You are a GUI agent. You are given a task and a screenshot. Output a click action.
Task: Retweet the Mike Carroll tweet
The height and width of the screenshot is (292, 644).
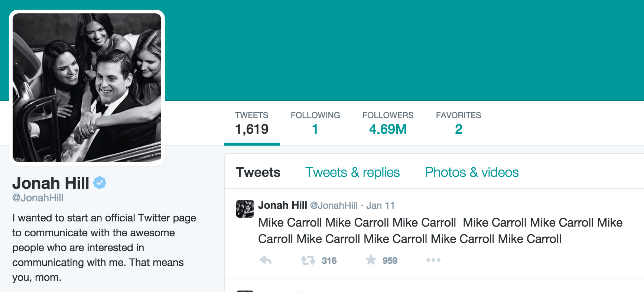tap(308, 260)
